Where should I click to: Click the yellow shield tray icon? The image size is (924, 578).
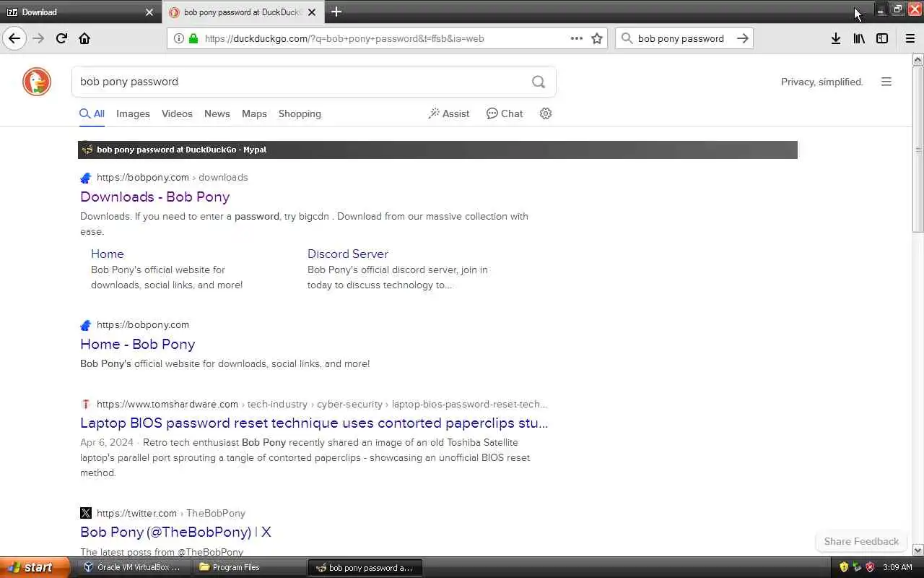point(844,567)
